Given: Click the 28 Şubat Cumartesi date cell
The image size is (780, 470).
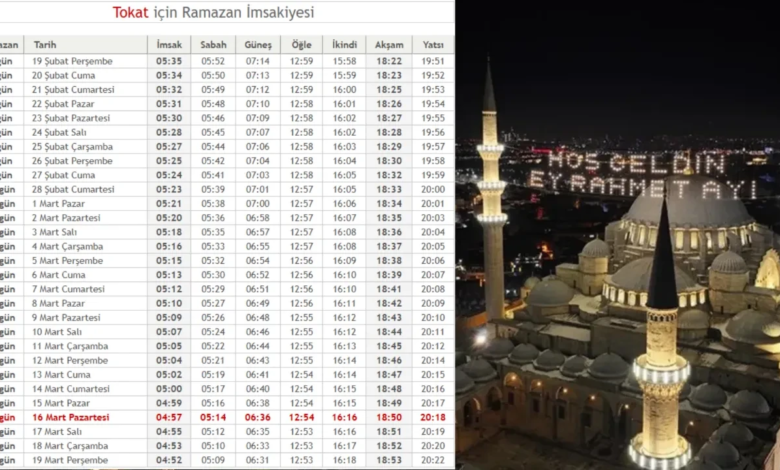Looking at the screenshot, I should pyautogui.click(x=73, y=189).
